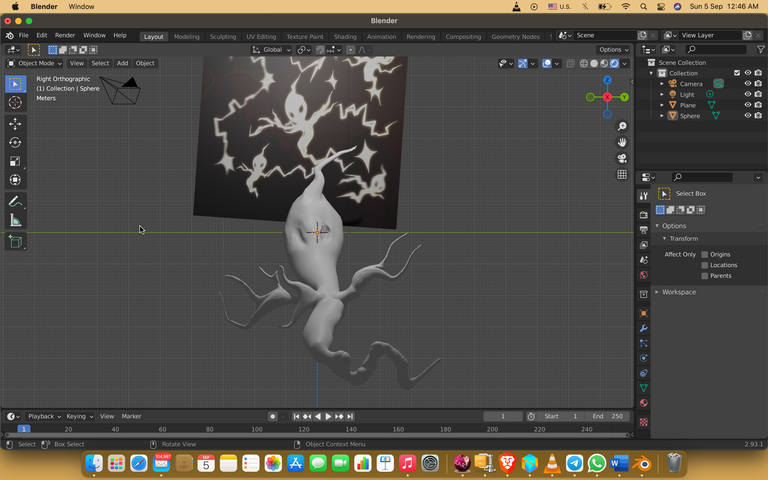Viewport: 768px width, 480px height.
Task: Collapse the Options panel
Action: (x=657, y=226)
